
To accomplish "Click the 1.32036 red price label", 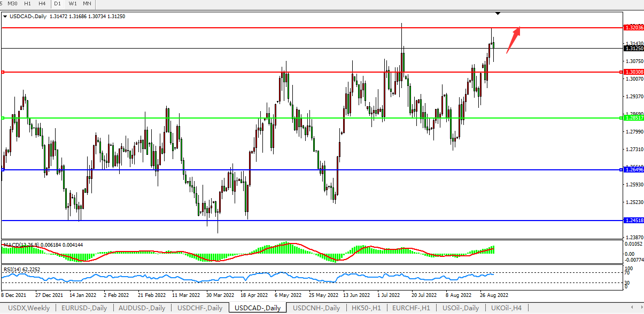I will pyautogui.click(x=634, y=27).
